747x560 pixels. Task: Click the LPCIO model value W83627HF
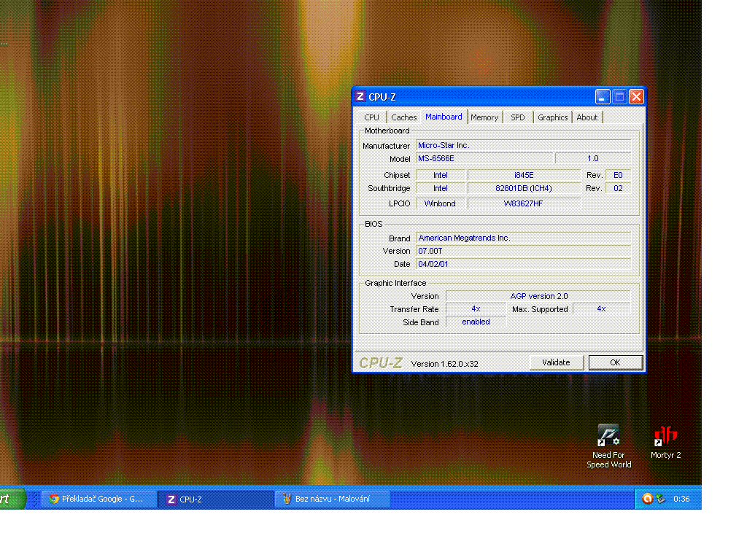pos(524,204)
